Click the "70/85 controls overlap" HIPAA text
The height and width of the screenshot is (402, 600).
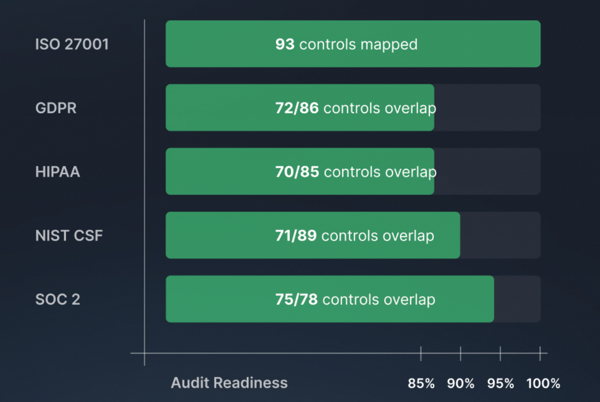tap(355, 172)
